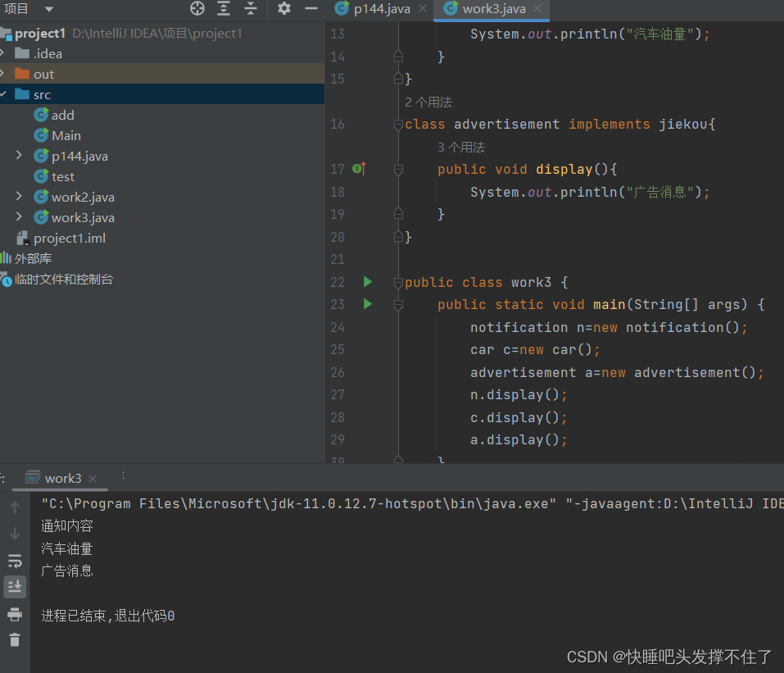
Task: Click the down arrow in run console
Action: point(15,534)
